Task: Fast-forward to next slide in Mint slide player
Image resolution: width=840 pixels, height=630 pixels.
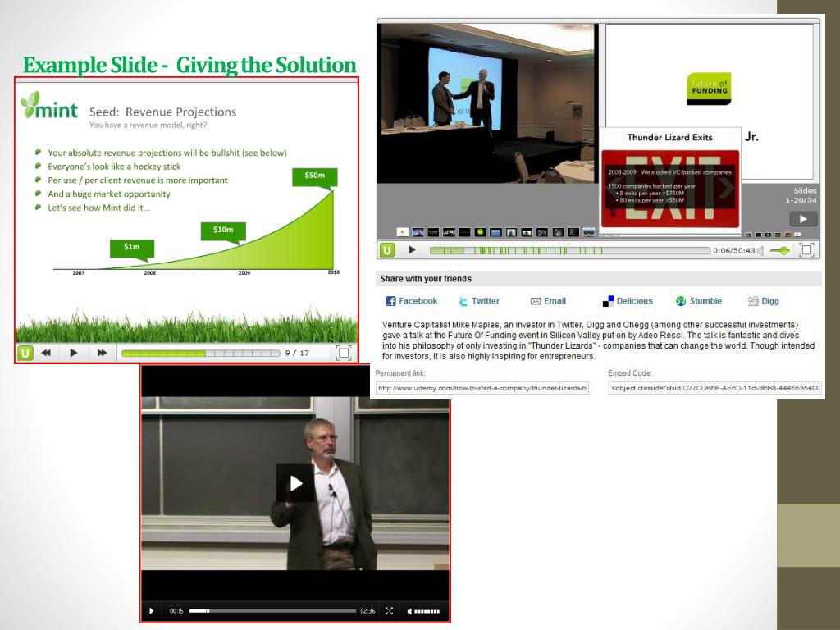Action: [x=102, y=353]
